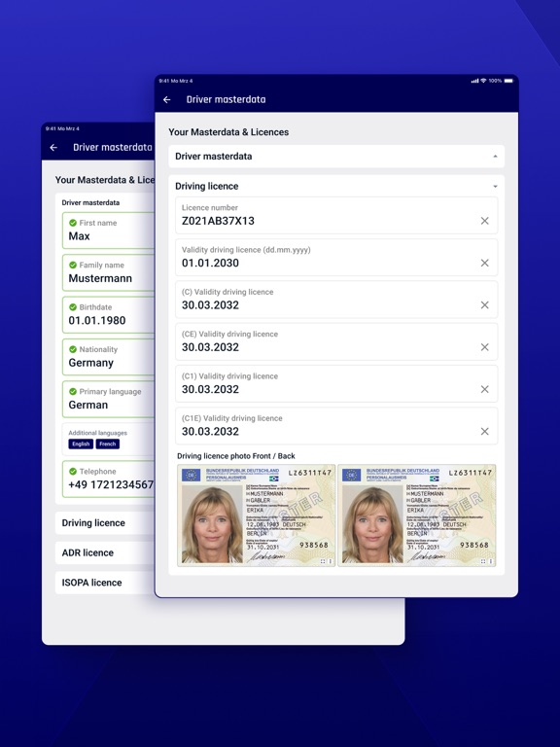Edit the Family name field Mustermann
The image size is (560, 747).
point(108,272)
